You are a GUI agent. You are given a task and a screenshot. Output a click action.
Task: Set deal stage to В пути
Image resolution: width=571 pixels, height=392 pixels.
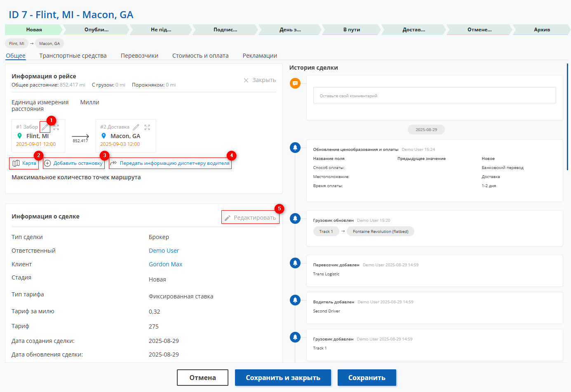tap(351, 30)
